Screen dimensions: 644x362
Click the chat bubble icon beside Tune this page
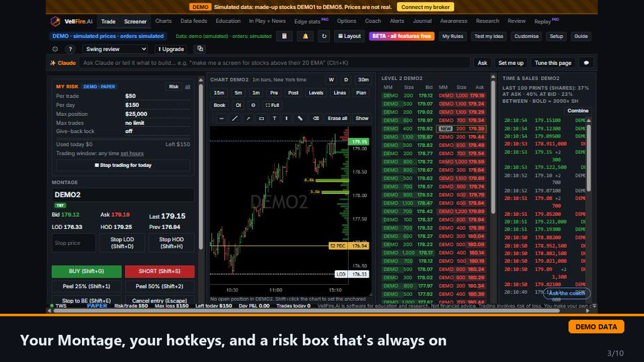(x=586, y=63)
